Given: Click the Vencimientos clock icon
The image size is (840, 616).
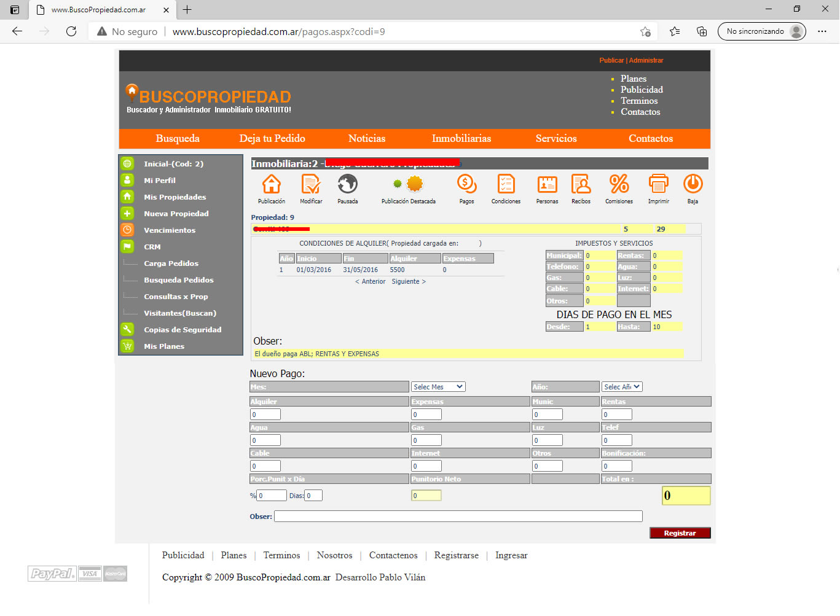Looking at the screenshot, I should click(127, 230).
